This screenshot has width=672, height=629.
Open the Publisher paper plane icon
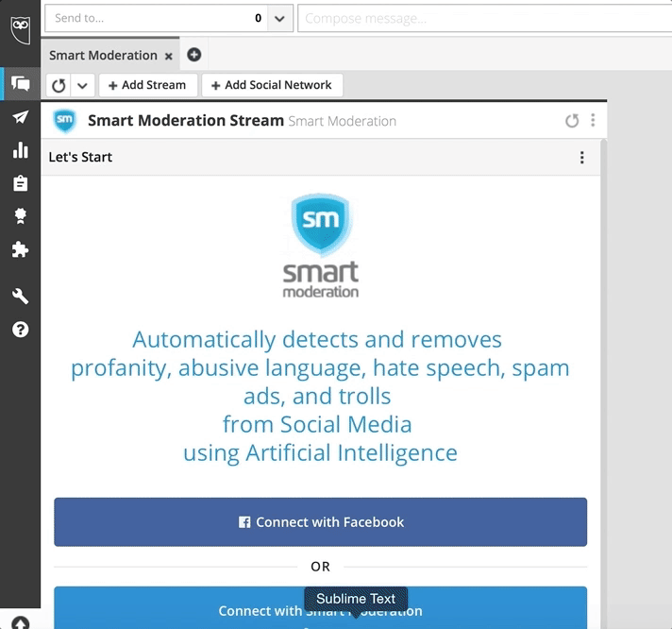[20, 116]
